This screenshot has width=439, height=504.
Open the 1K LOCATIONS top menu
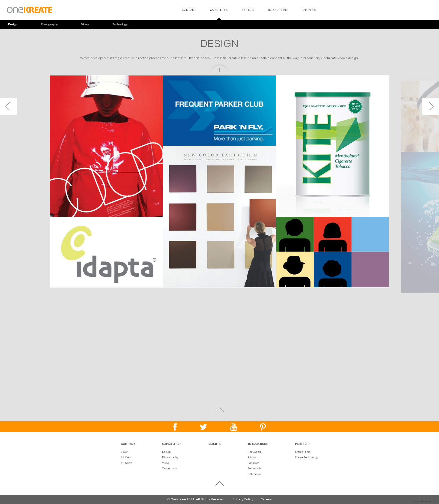(278, 10)
